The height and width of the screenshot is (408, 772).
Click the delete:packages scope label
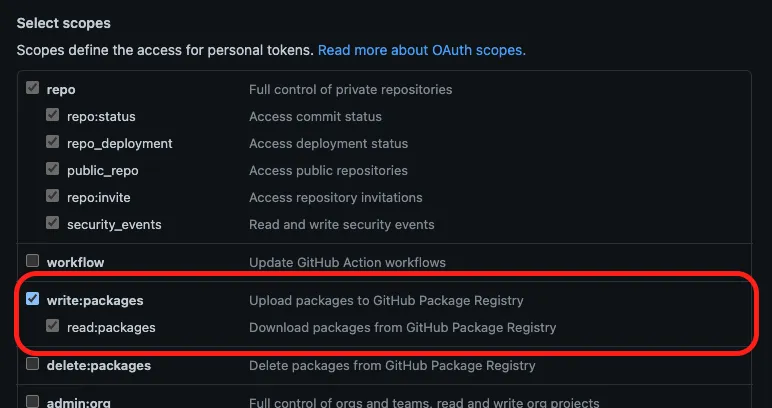98,365
